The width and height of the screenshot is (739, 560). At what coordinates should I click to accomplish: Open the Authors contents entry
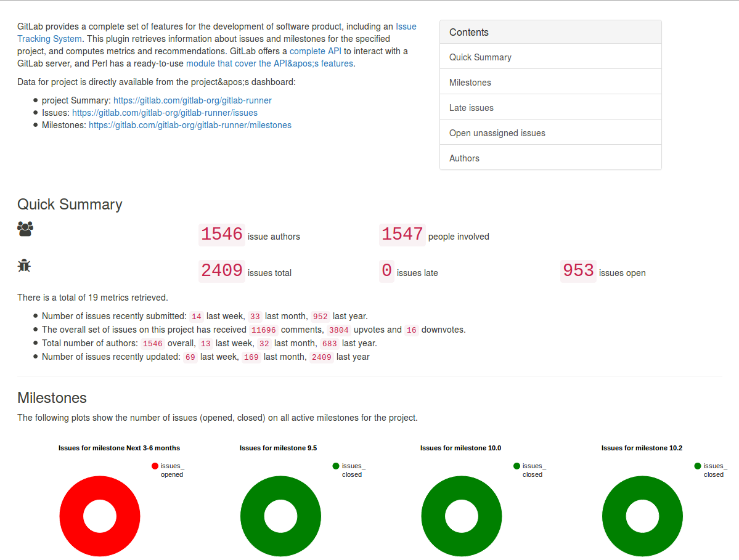tap(464, 158)
